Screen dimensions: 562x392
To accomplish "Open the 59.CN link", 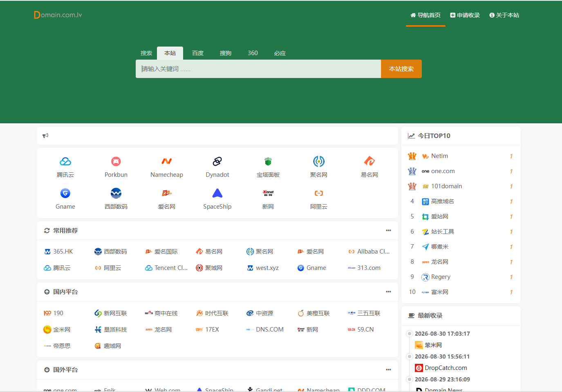I will pos(361,330).
